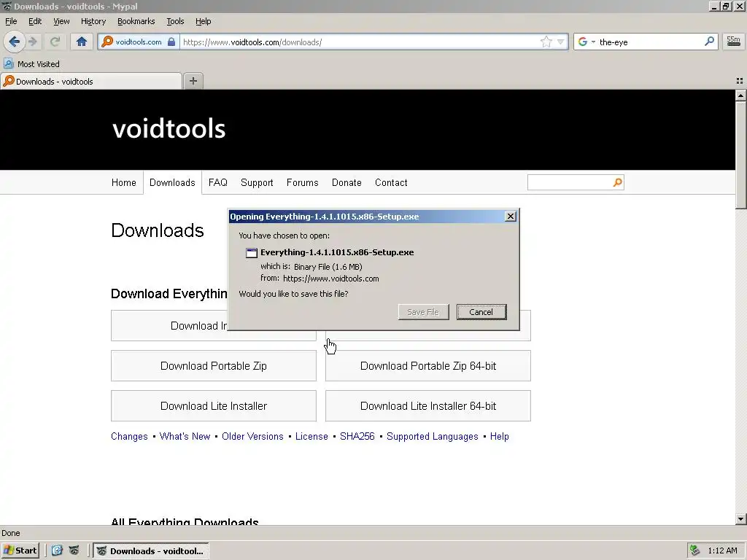The height and width of the screenshot is (560, 747).
Task: Click the page scrollbar down arrow
Action: point(741,519)
